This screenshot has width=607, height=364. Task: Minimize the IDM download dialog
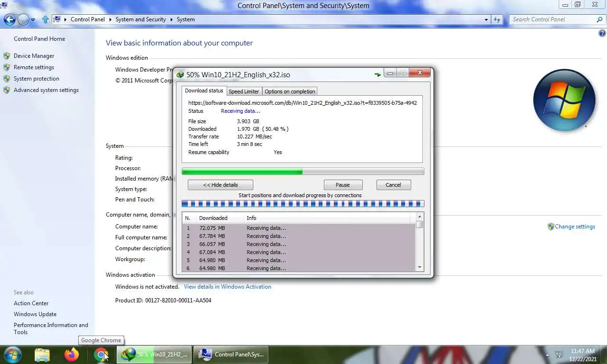point(390,73)
